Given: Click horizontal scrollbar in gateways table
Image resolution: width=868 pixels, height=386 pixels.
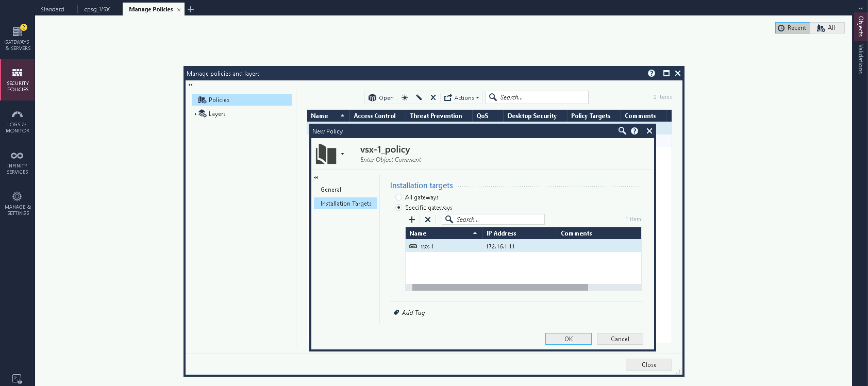Looking at the screenshot, I should point(499,288).
